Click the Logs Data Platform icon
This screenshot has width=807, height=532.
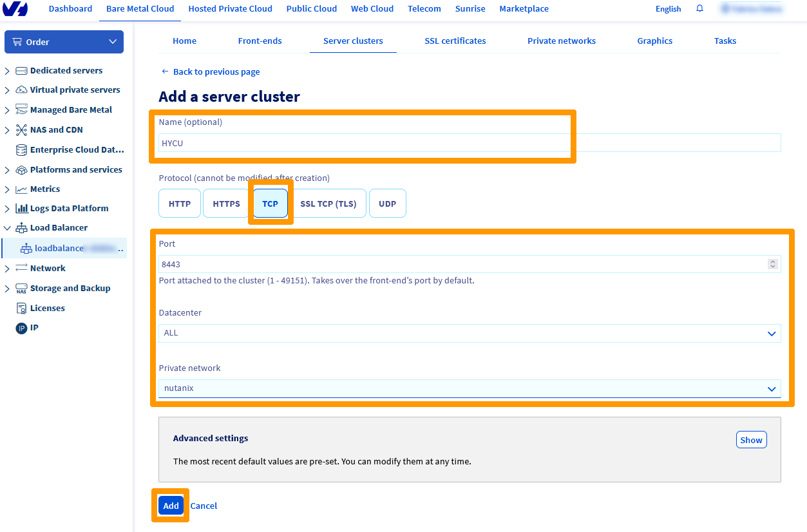pyautogui.click(x=23, y=208)
